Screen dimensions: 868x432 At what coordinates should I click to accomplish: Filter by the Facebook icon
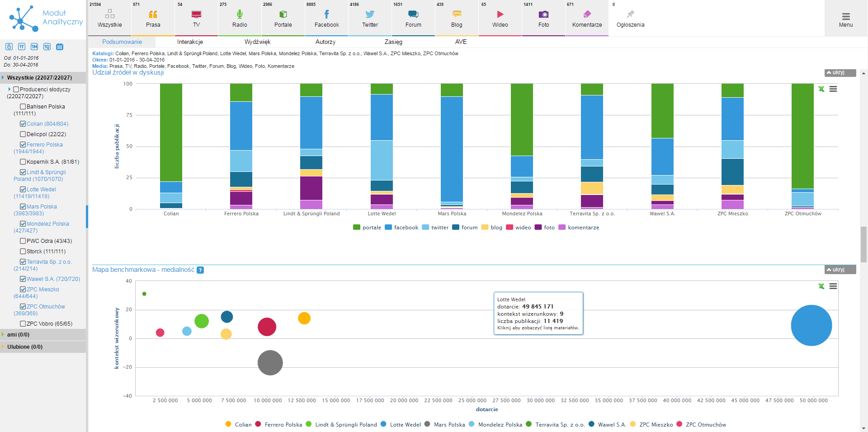pyautogui.click(x=326, y=14)
